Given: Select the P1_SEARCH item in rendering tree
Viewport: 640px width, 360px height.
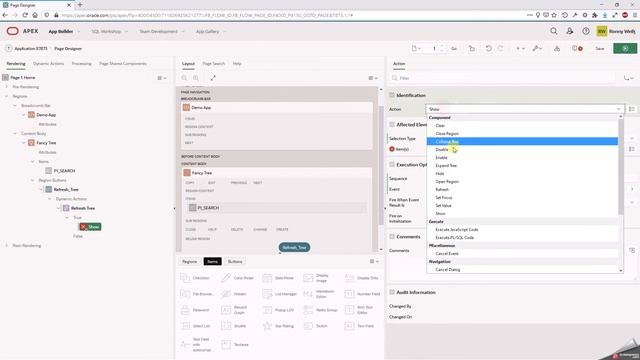Looking at the screenshot, I should point(60,171).
